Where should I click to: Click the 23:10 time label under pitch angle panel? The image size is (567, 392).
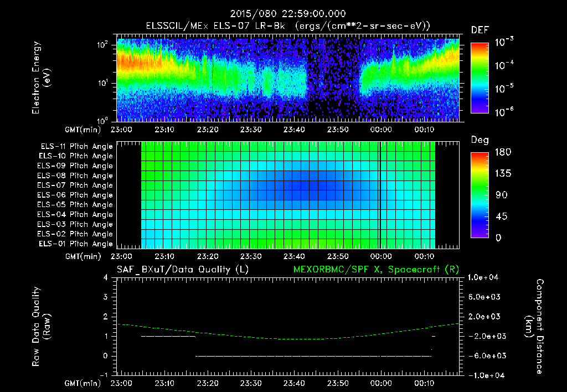pos(164,257)
